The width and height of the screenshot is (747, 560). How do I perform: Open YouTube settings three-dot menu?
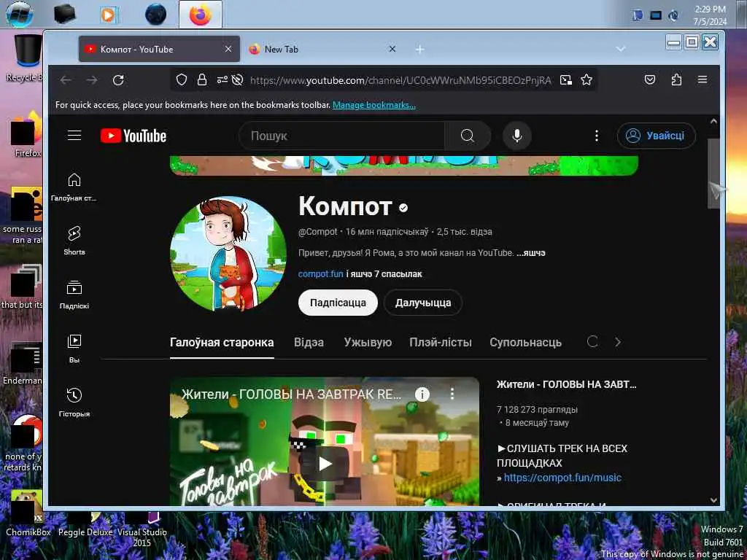click(596, 136)
